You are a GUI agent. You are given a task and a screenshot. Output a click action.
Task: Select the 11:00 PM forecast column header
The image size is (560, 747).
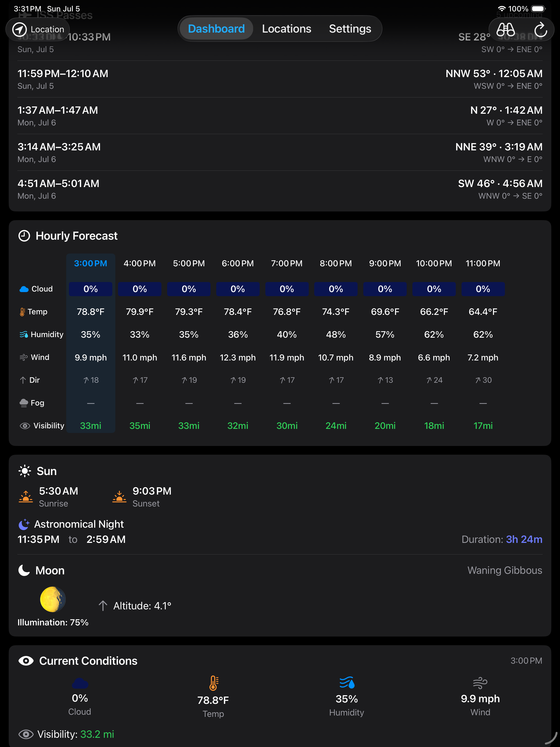click(483, 263)
